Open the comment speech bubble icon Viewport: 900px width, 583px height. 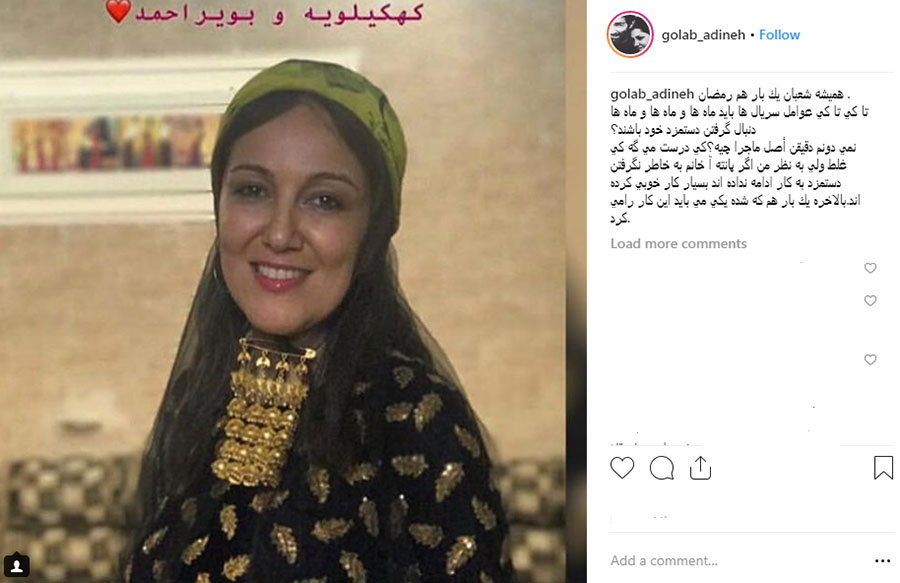point(661,468)
